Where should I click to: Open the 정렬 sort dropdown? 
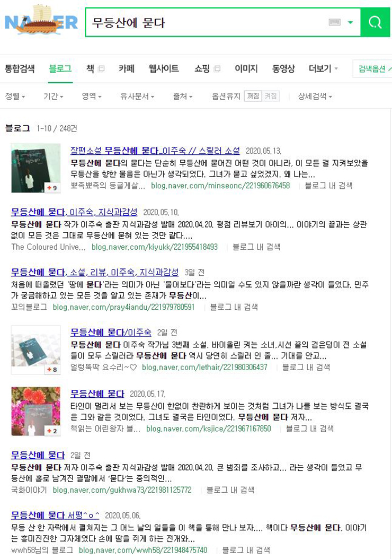pyautogui.click(x=15, y=96)
